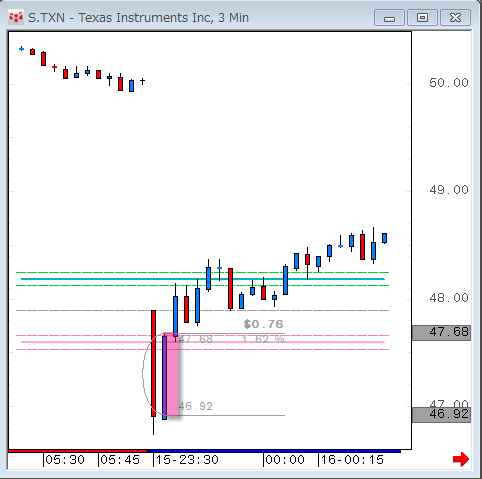The width and height of the screenshot is (482, 479).
Task: Click the 47.68 price marker on axis
Action: 442,333
